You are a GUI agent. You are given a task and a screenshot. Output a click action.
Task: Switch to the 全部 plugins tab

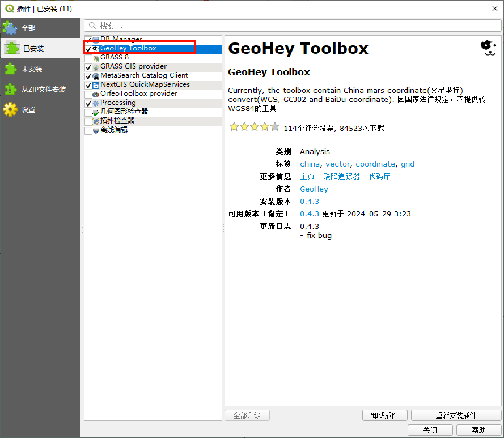coord(40,28)
